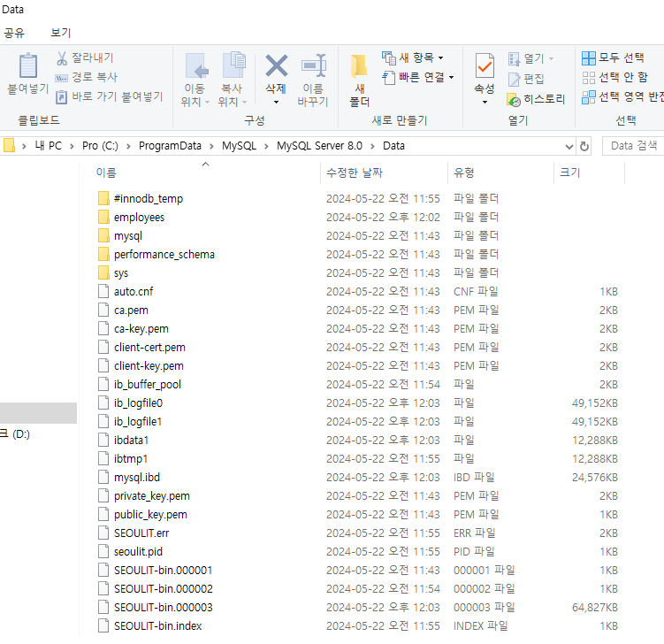Select the SEOULIT.err file
The width and height of the screenshot is (664, 644).
[134, 533]
